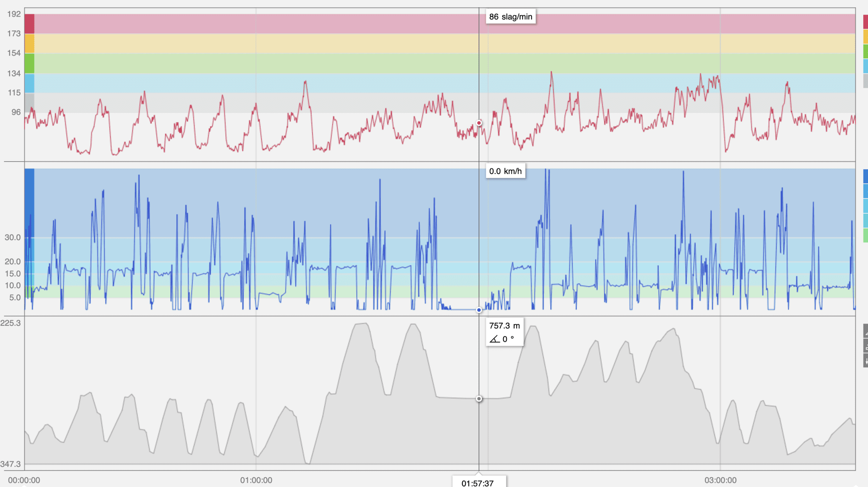
Task: Click the 03:00:00 time axis label
Action: click(720, 480)
